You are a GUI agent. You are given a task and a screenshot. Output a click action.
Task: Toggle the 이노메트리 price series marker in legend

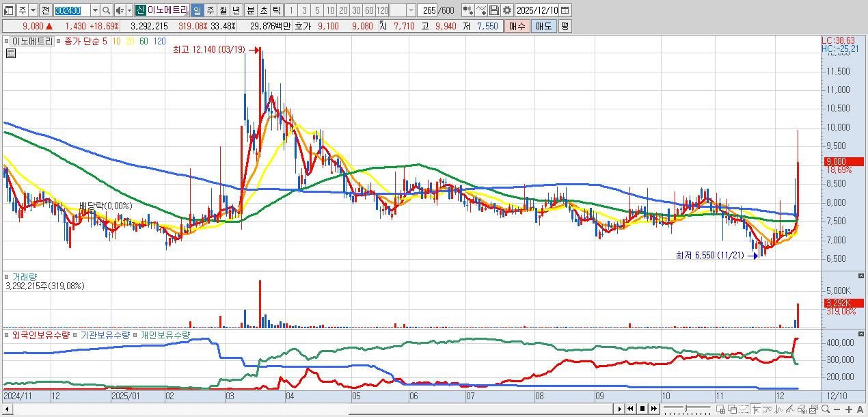[x=7, y=41]
